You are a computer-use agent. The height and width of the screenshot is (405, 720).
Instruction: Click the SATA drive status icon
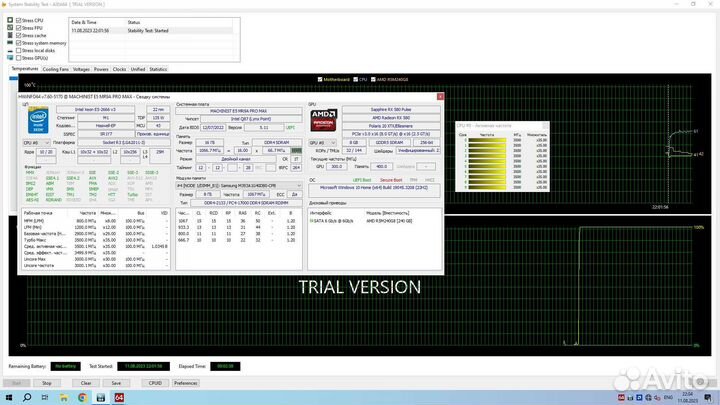click(x=311, y=221)
